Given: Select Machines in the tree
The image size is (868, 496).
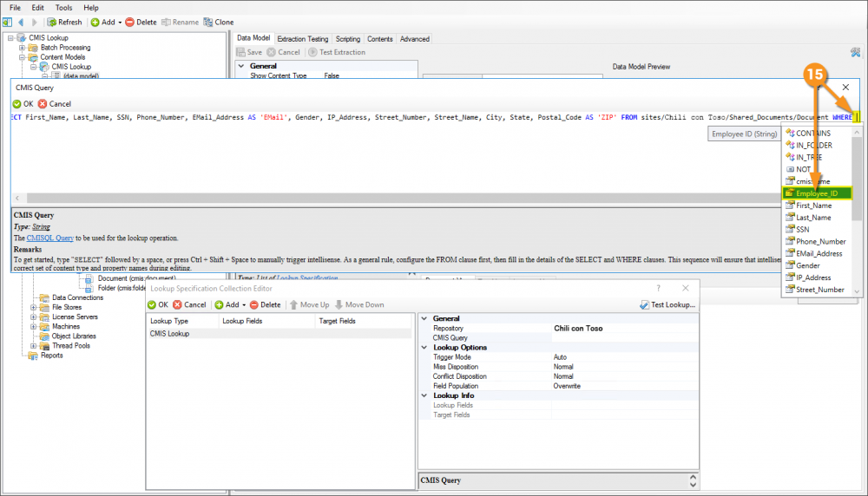Looking at the screenshot, I should 66,327.
